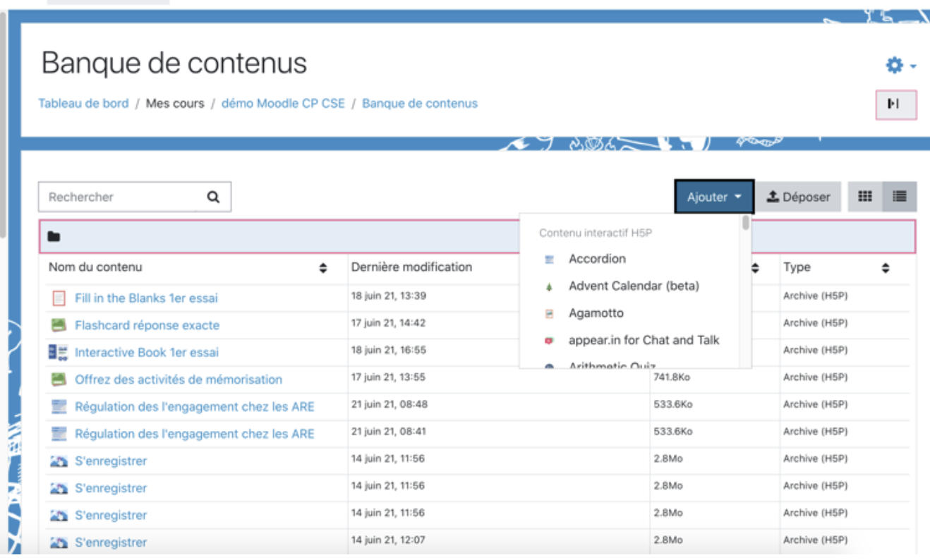The image size is (930, 560).
Task: Switch to grid icon view
Action: tap(865, 197)
